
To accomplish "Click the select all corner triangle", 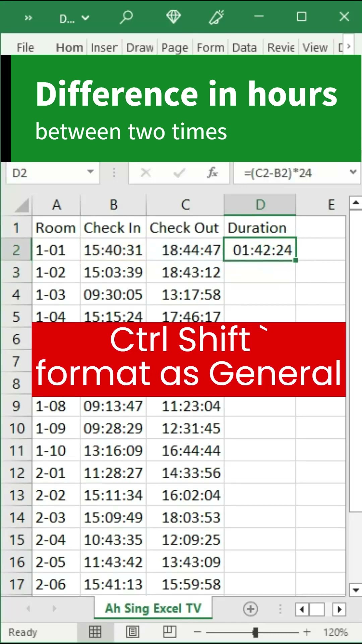I will 22,205.
